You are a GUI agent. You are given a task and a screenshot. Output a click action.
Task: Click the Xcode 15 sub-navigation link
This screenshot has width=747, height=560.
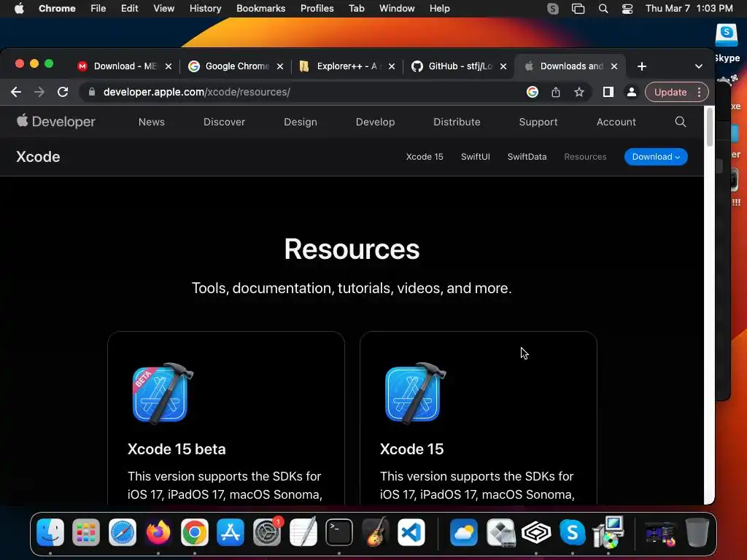click(x=425, y=157)
